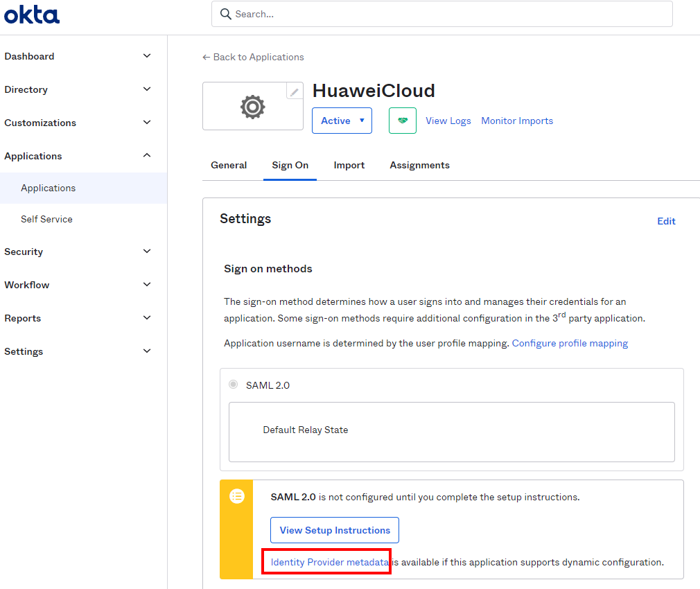Switch to the Sign On tab
Screen dimensions: 700x589
(290, 165)
